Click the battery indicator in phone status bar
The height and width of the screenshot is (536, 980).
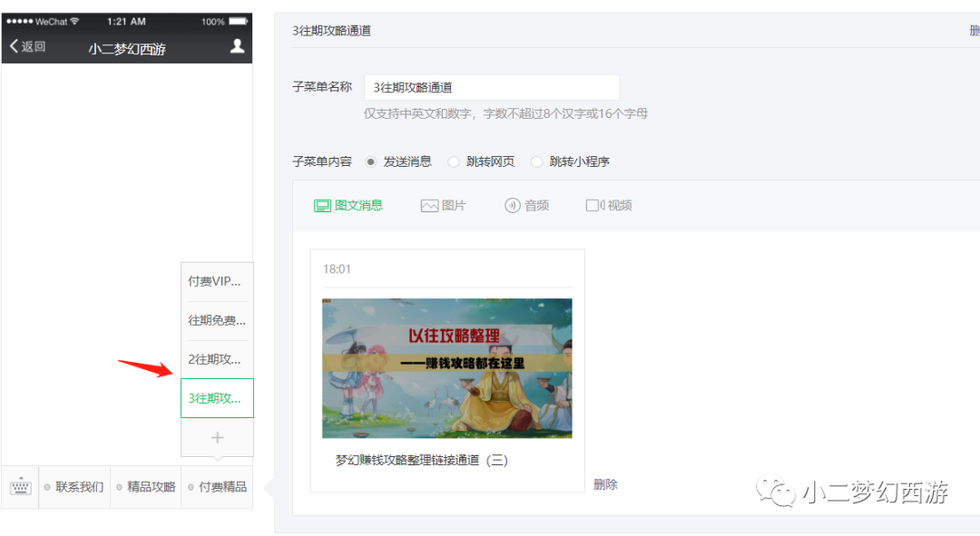[238, 21]
